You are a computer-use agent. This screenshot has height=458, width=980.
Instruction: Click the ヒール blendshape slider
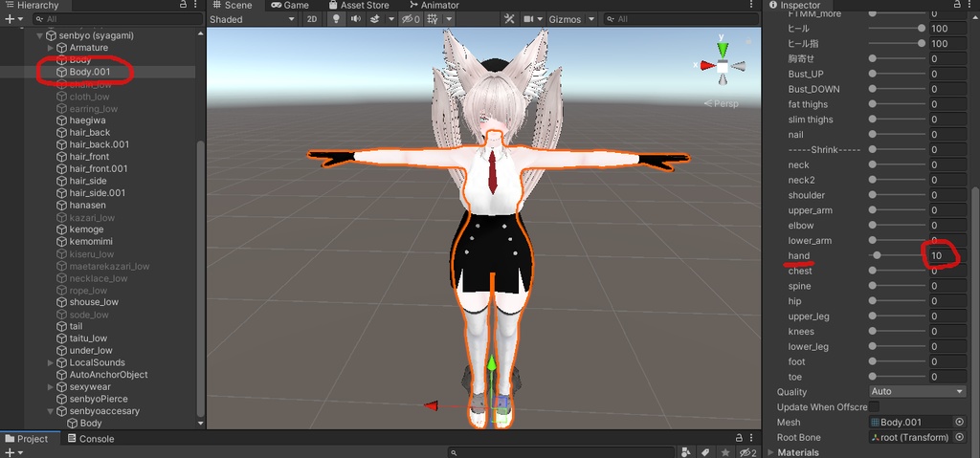(897, 28)
